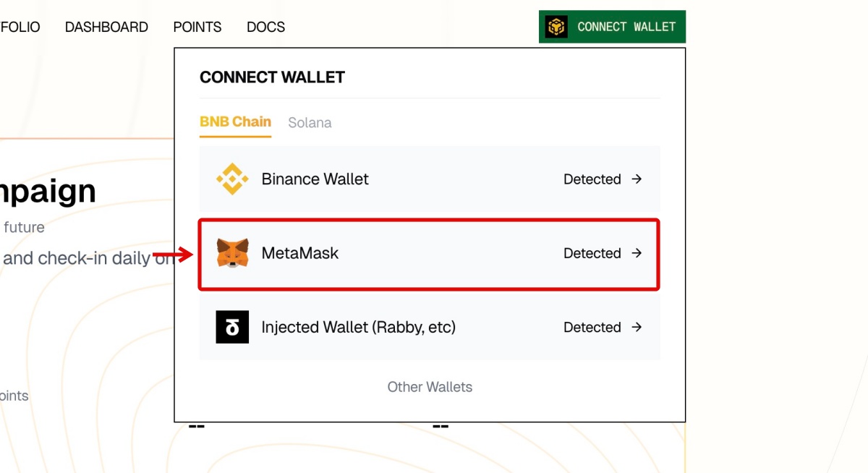Choose the Binance Wallet option
This screenshot has height=473, width=868.
(315, 179)
